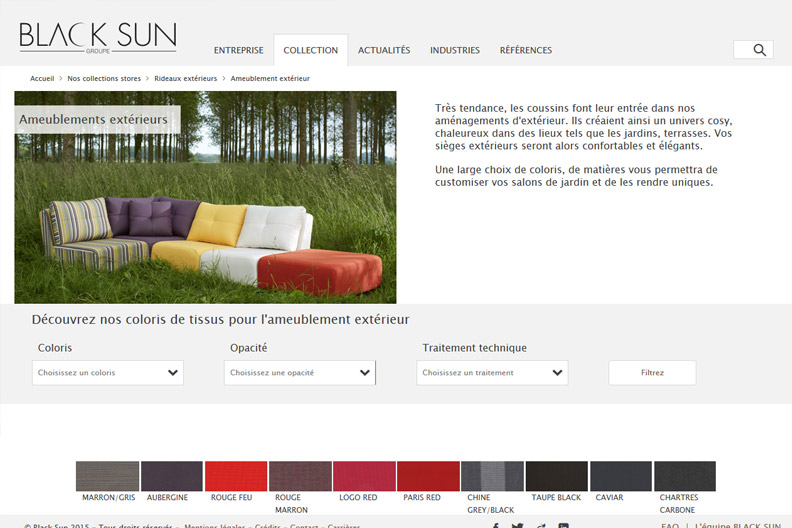Click the 'Très tendance, les coussins' paragraph
The image size is (792, 528).
coord(583,127)
